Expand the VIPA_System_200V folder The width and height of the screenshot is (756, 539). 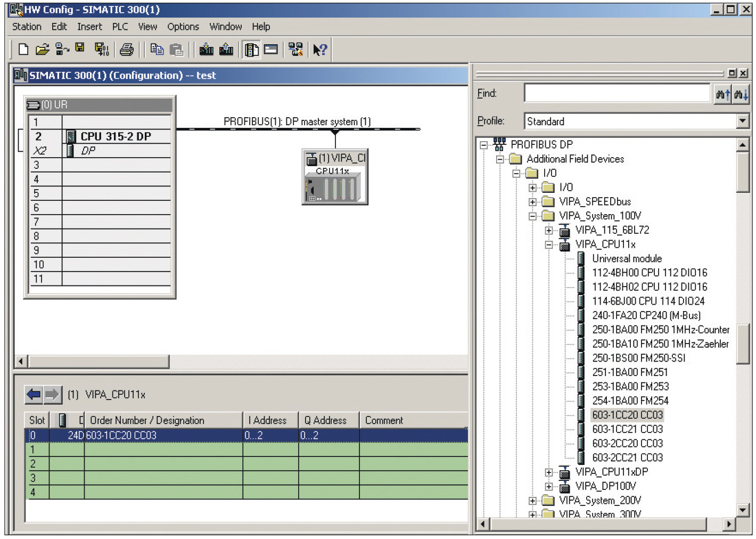(x=532, y=501)
